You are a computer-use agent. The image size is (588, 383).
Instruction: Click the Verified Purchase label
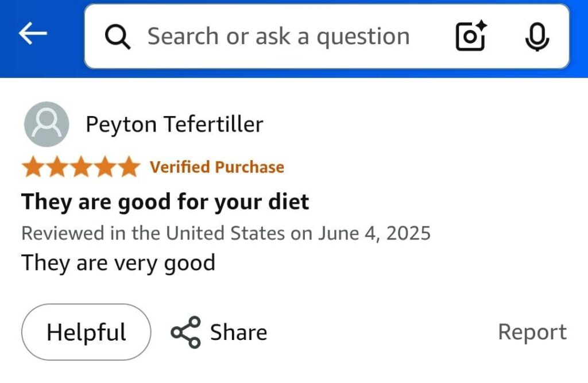[x=217, y=167]
